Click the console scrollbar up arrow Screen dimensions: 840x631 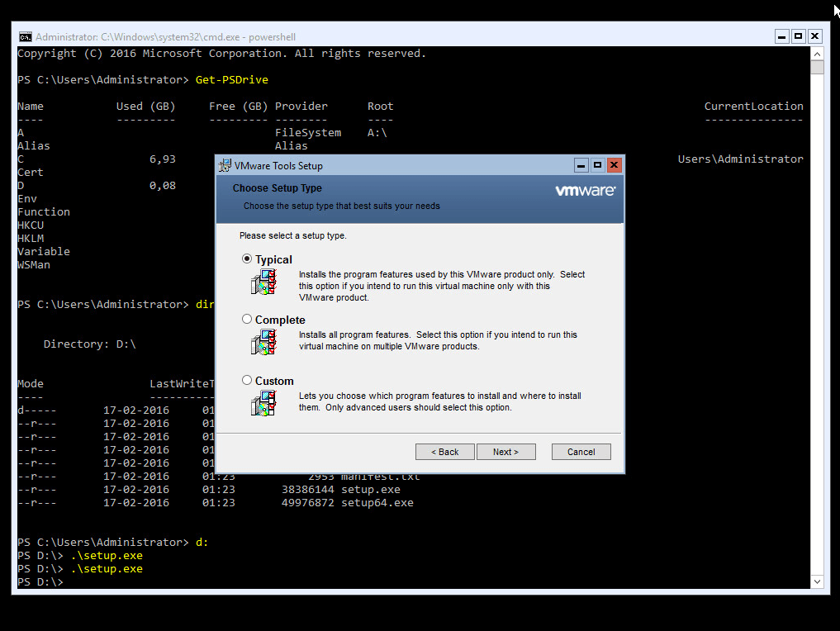point(817,54)
